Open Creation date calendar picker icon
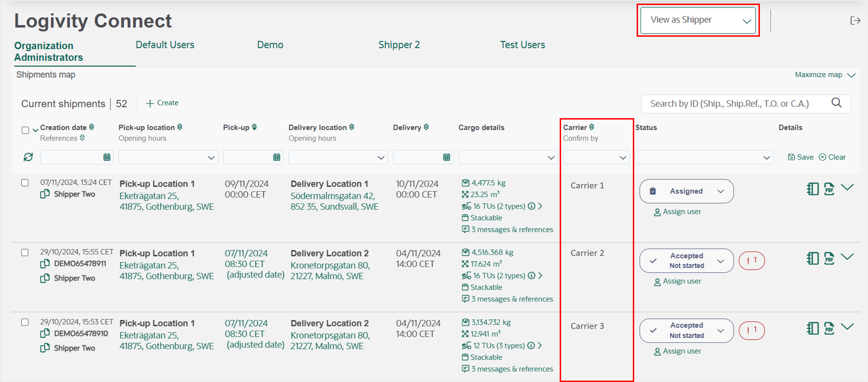868x382 pixels. 107,157
